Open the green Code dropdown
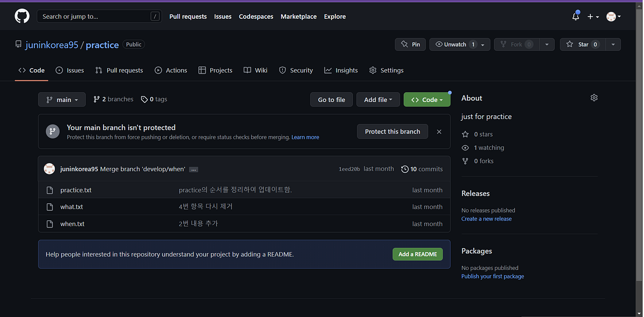Viewport: 644px width, 317px height. coord(427,100)
